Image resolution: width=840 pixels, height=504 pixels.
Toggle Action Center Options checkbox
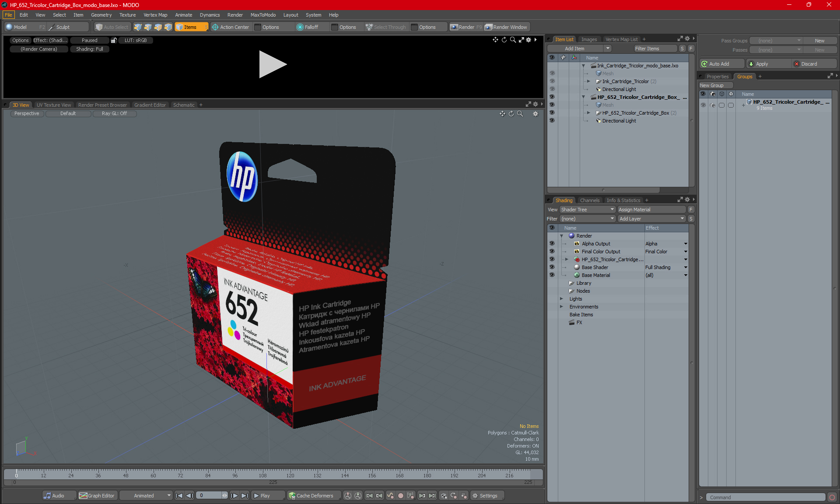click(258, 27)
